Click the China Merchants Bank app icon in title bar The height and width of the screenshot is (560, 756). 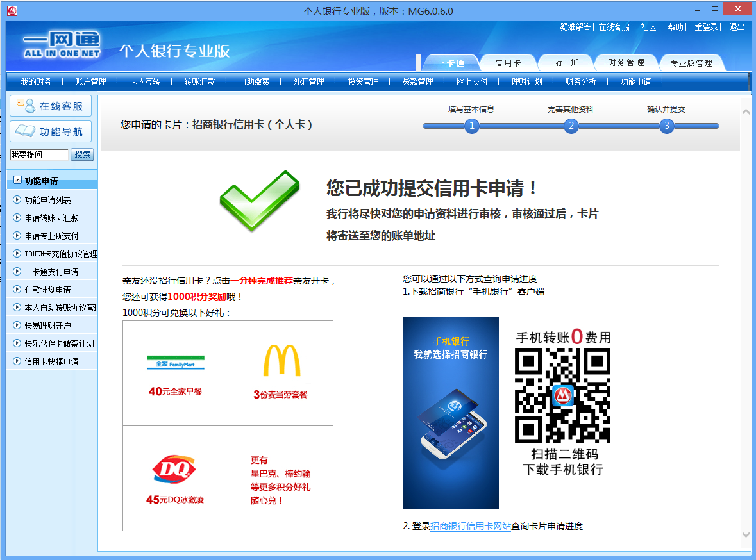pyautogui.click(x=12, y=11)
